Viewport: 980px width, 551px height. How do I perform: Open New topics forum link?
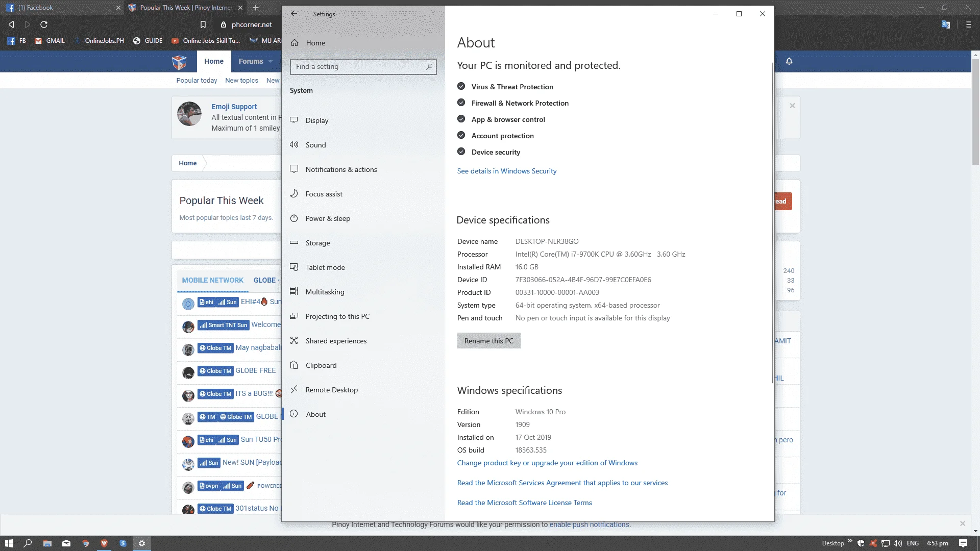[241, 81]
